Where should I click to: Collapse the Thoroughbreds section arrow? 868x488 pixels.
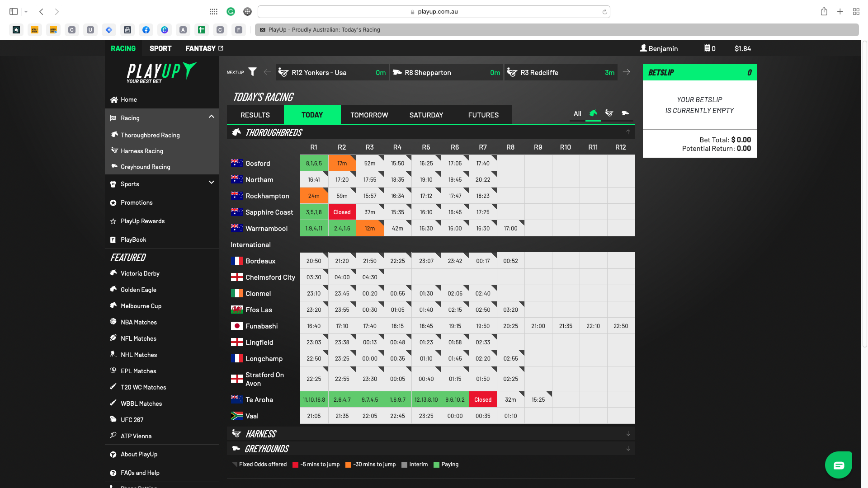[628, 132]
